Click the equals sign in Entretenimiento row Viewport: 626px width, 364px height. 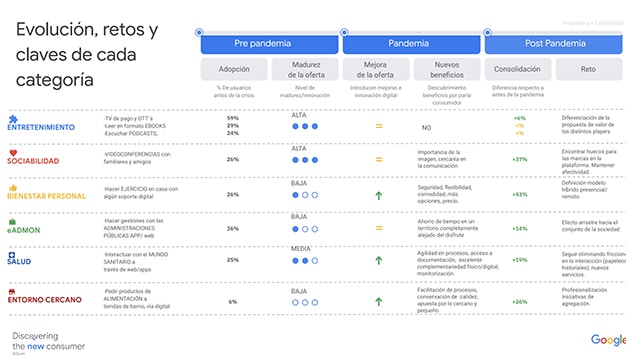point(379,126)
